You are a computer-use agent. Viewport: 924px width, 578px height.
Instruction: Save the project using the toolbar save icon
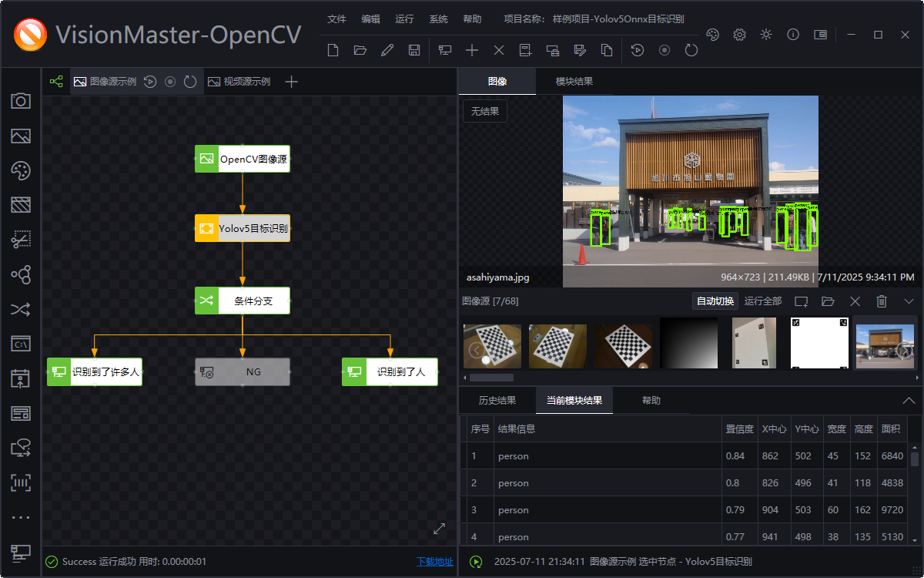415,49
